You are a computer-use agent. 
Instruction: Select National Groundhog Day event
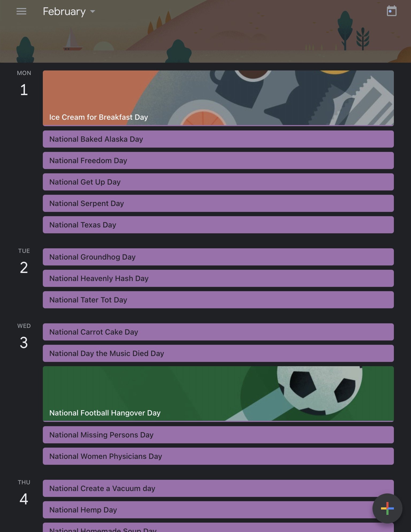tap(218, 257)
